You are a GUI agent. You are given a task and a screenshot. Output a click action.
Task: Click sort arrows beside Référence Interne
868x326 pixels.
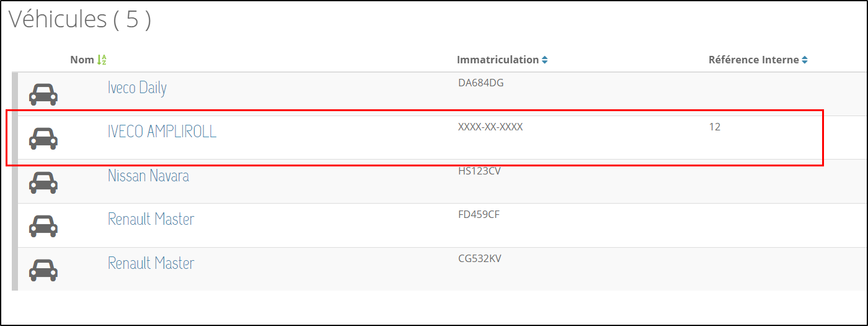click(805, 60)
